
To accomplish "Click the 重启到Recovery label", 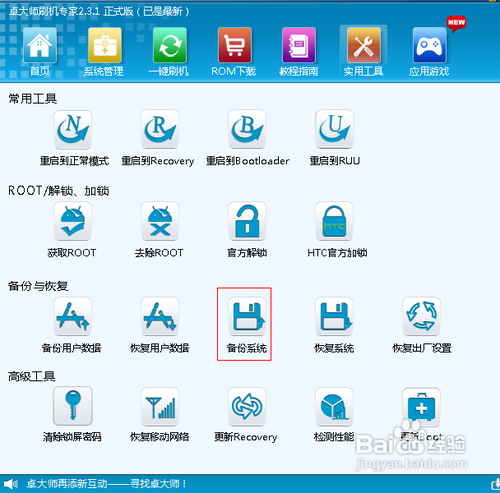I will coord(157,161).
